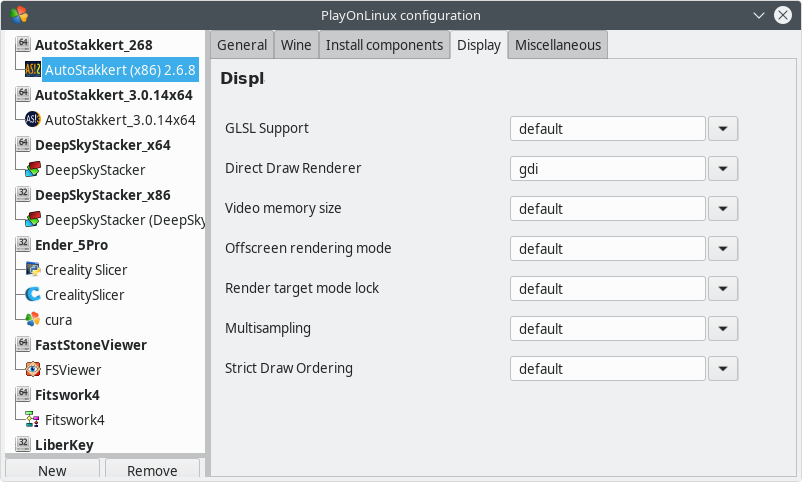Select the Display tab
Viewport: 802px width, 482px height.
click(479, 45)
